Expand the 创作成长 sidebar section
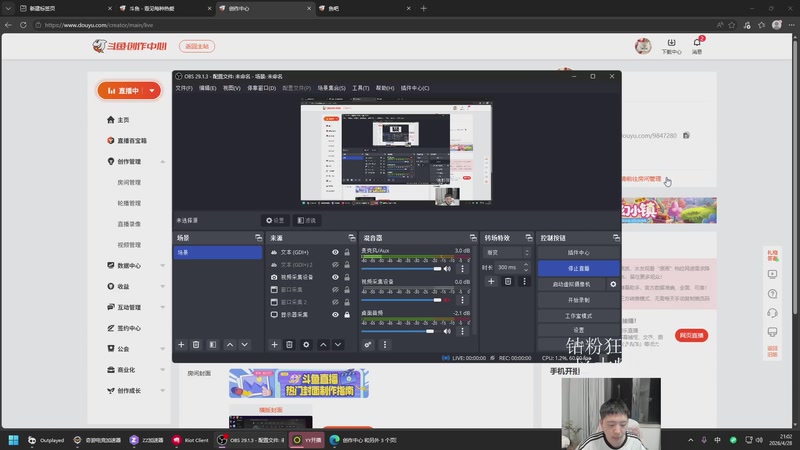Screen dimensions: 800x450 tap(163, 391)
